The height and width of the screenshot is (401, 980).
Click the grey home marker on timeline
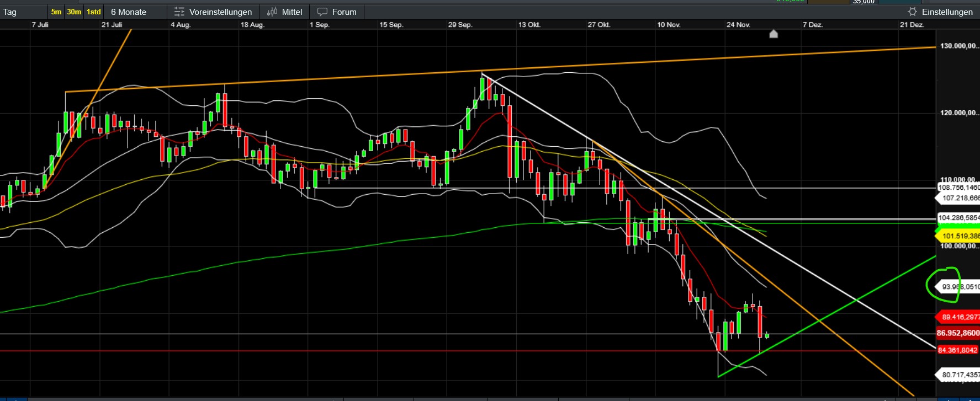[774, 34]
